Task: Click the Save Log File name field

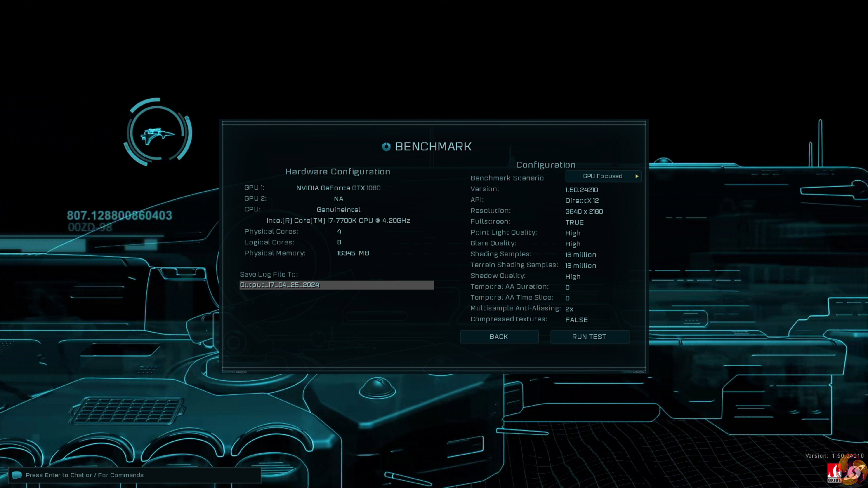Action: tap(336, 285)
